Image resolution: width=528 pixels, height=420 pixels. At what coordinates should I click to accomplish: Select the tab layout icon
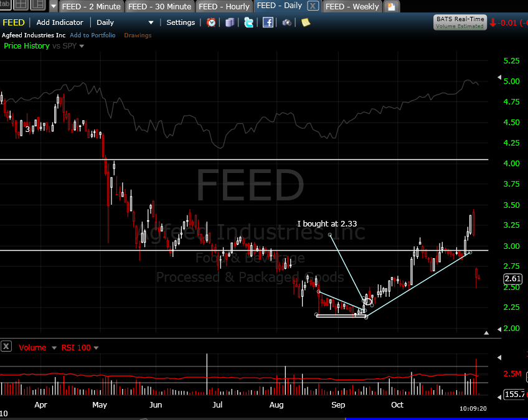5,4
